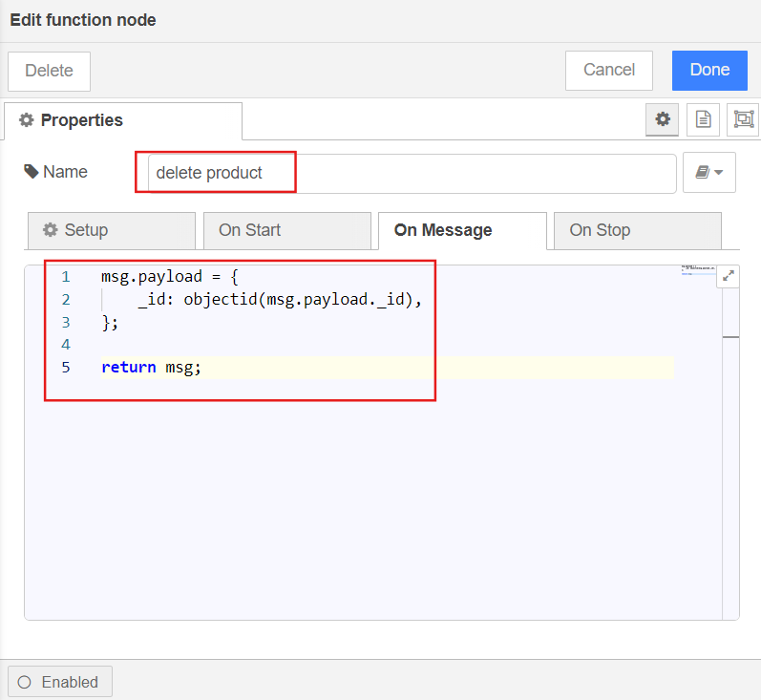Switch to the Setup tab
Screen dimensions: 761x700
(x=111, y=230)
